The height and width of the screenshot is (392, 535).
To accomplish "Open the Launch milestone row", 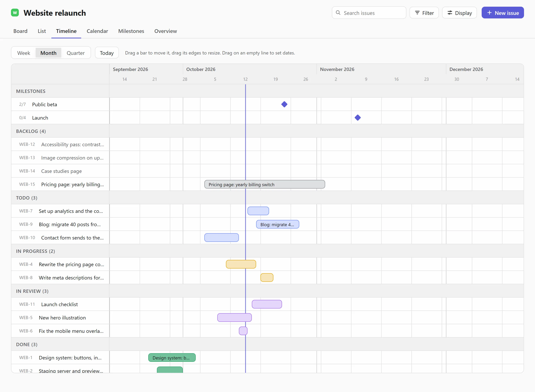I will point(60,117).
